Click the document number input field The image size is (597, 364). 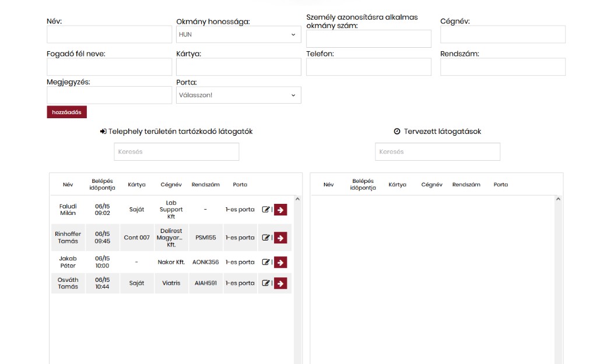point(368,39)
